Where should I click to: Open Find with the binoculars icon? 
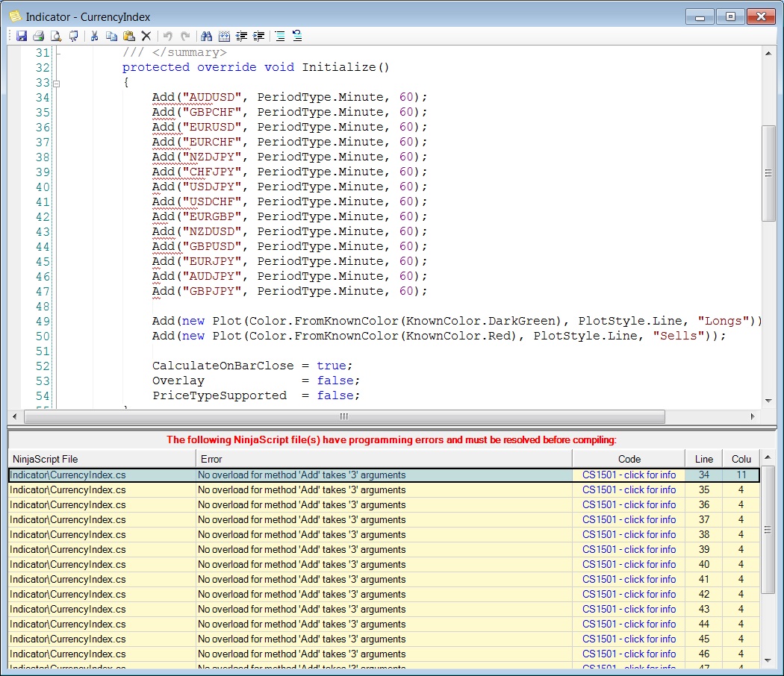pyautogui.click(x=207, y=36)
